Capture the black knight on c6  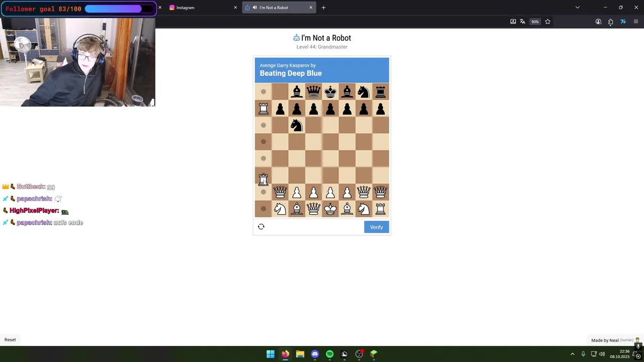(x=297, y=125)
